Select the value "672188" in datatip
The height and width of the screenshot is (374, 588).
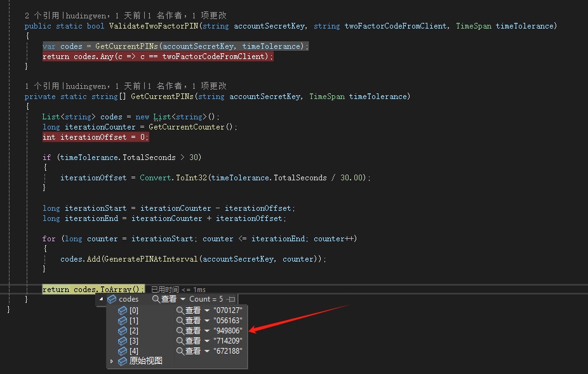click(x=228, y=351)
